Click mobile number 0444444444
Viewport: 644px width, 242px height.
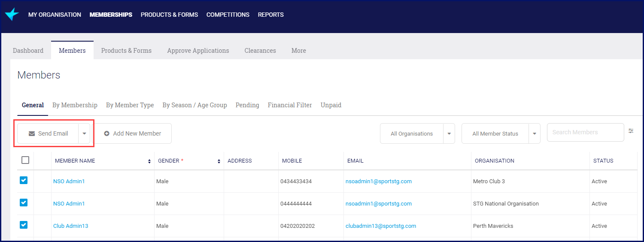[296, 204]
